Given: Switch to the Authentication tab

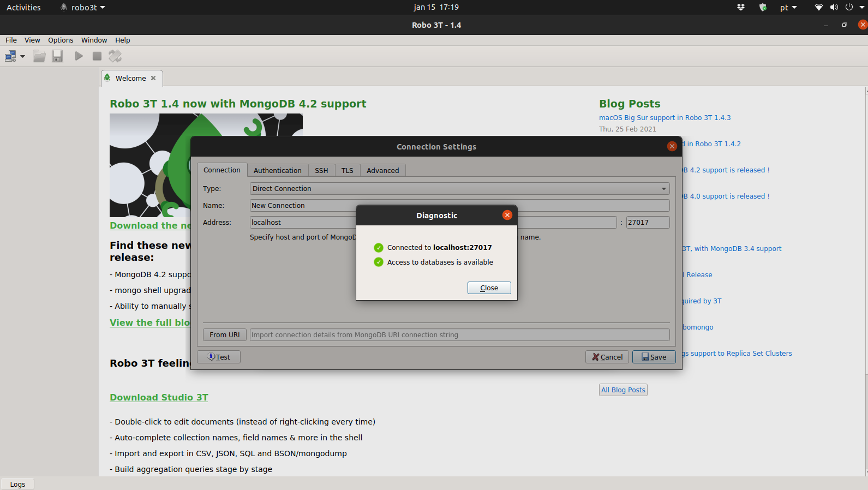Looking at the screenshot, I should [x=278, y=170].
